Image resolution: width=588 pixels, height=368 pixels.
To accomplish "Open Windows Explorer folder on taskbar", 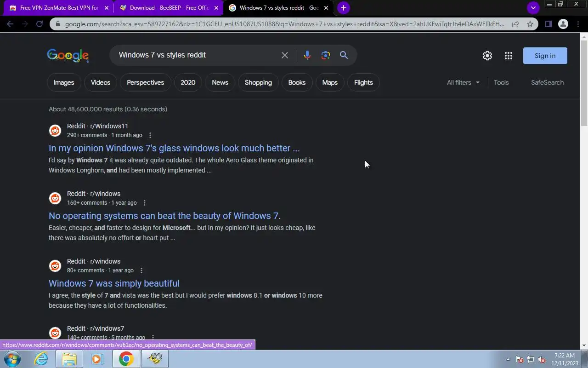I will pyautogui.click(x=69, y=359).
